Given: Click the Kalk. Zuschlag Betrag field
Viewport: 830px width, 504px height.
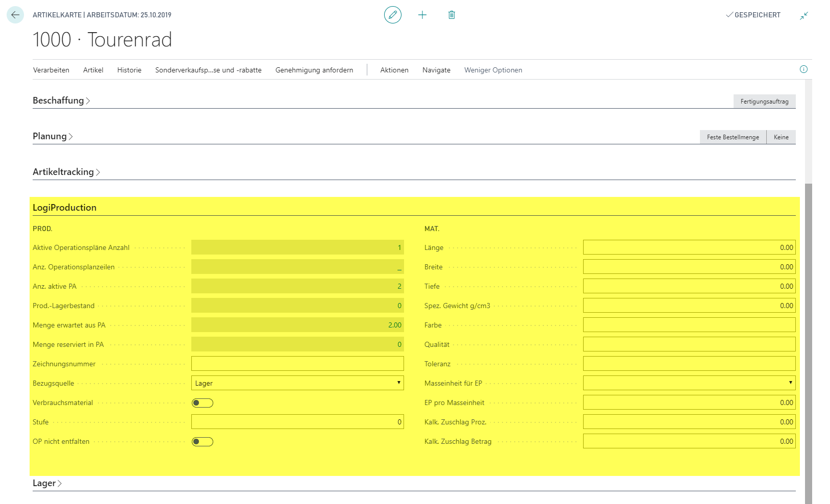Looking at the screenshot, I should 689,441.
